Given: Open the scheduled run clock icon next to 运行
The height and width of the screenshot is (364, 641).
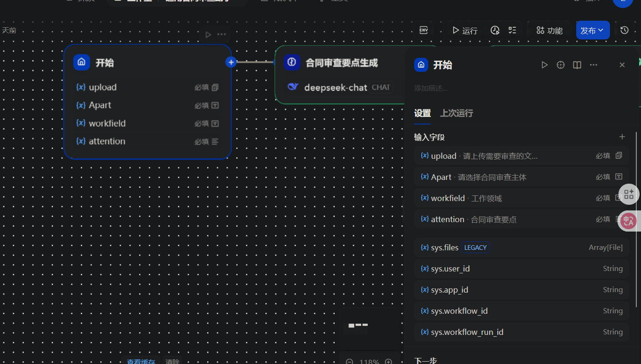Looking at the screenshot, I should click(x=495, y=31).
